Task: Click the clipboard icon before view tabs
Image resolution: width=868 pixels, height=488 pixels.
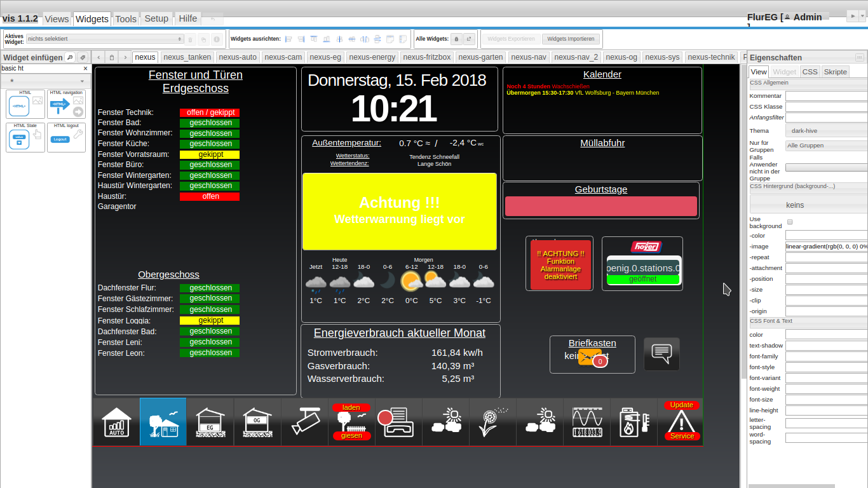Action: point(112,57)
